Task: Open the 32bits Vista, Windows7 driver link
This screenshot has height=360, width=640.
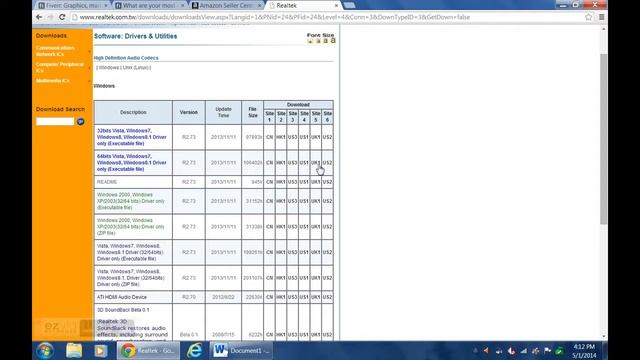Action: pos(132,137)
